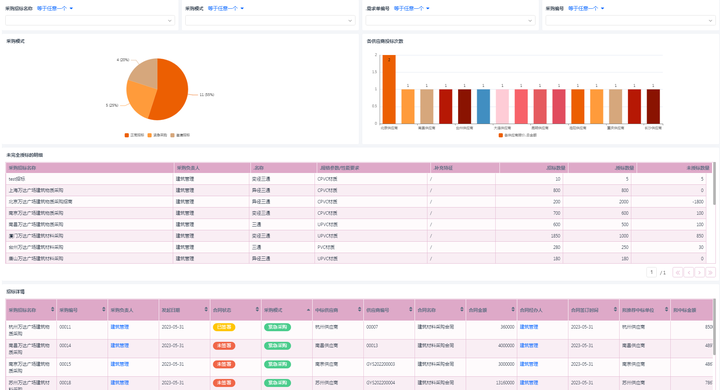Sort bidding details by 拟推荐中标单位 column
This screenshot has height=390, width=720.
pos(666,310)
